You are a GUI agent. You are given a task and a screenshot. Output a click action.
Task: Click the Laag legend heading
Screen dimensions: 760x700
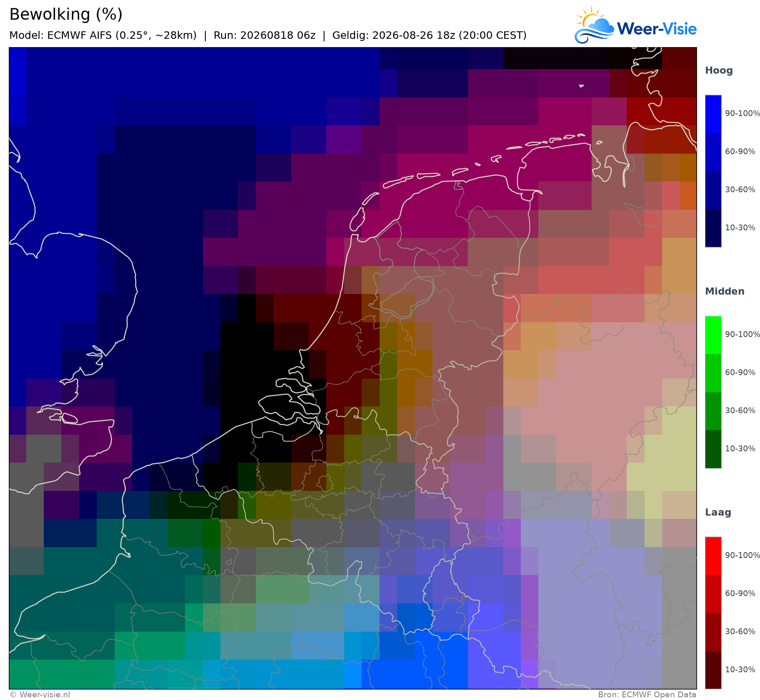tap(717, 513)
